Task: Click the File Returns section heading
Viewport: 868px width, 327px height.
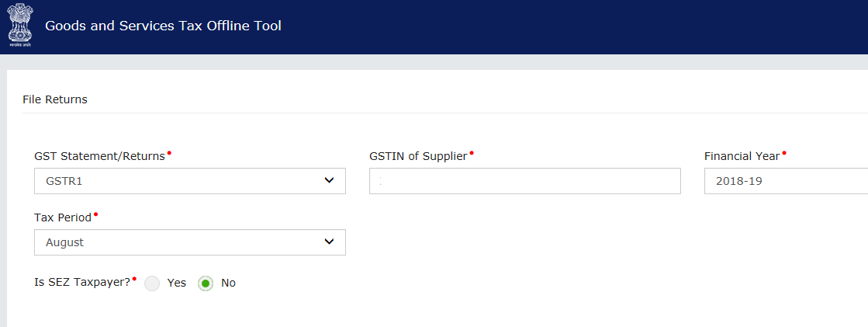Action: 55,99
